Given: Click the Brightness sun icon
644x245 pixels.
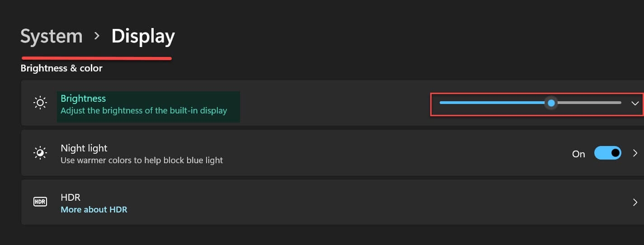Looking at the screenshot, I should 40,103.
